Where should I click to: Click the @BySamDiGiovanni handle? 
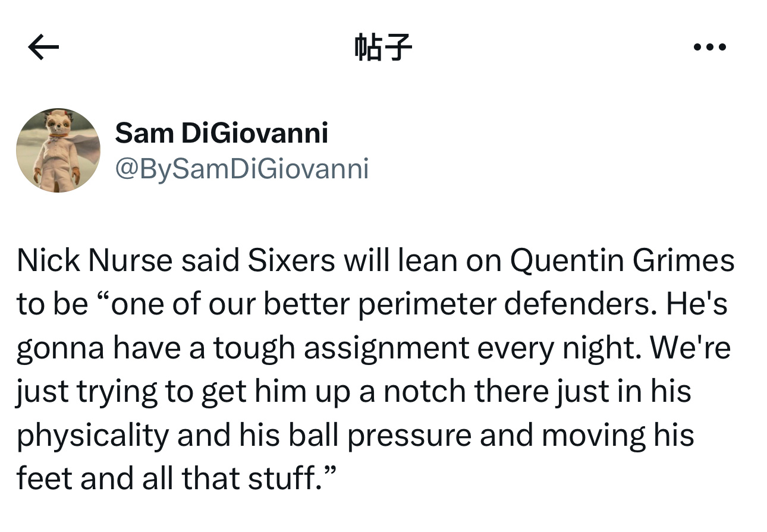point(242,169)
